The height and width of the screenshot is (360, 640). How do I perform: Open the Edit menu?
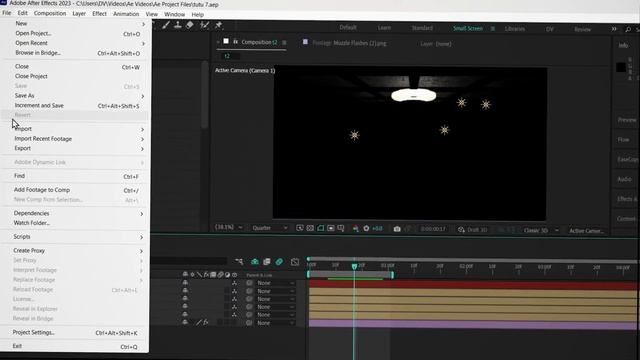pos(22,13)
